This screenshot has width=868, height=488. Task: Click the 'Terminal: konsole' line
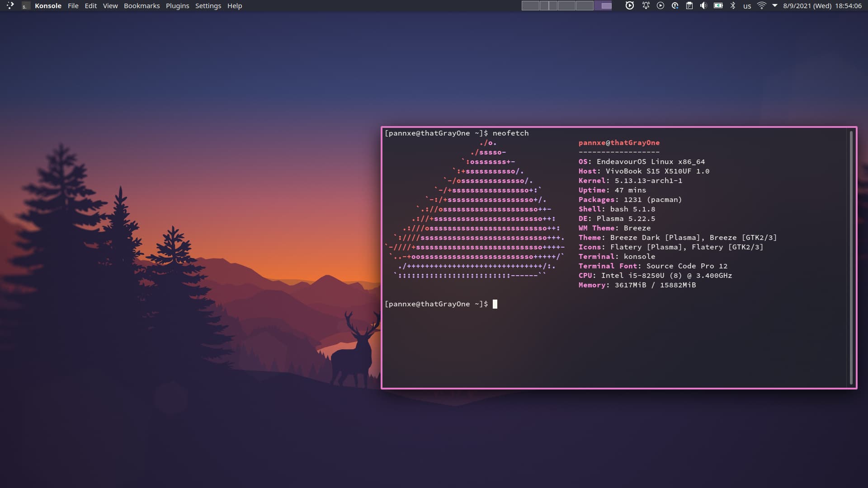pyautogui.click(x=617, y=257)
